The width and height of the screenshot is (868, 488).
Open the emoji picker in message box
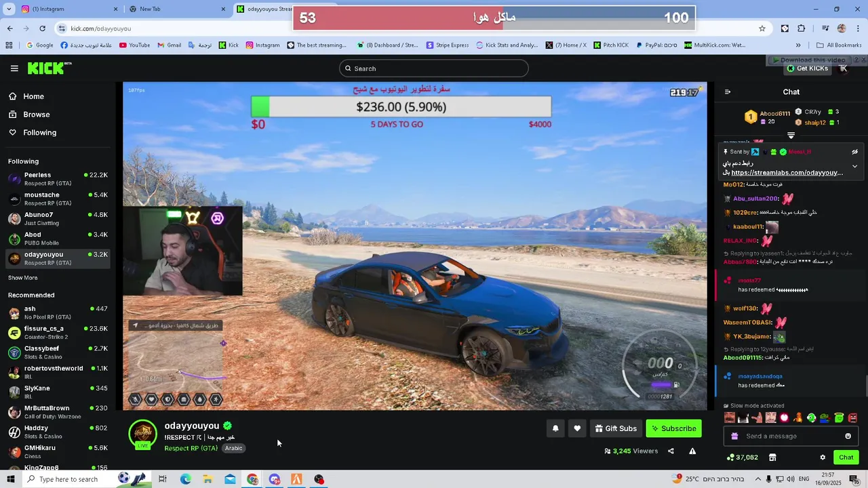[x=848, y=436]
